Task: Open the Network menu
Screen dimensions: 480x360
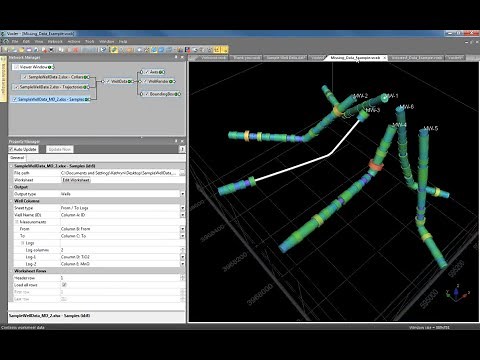Action: (55, 42)
